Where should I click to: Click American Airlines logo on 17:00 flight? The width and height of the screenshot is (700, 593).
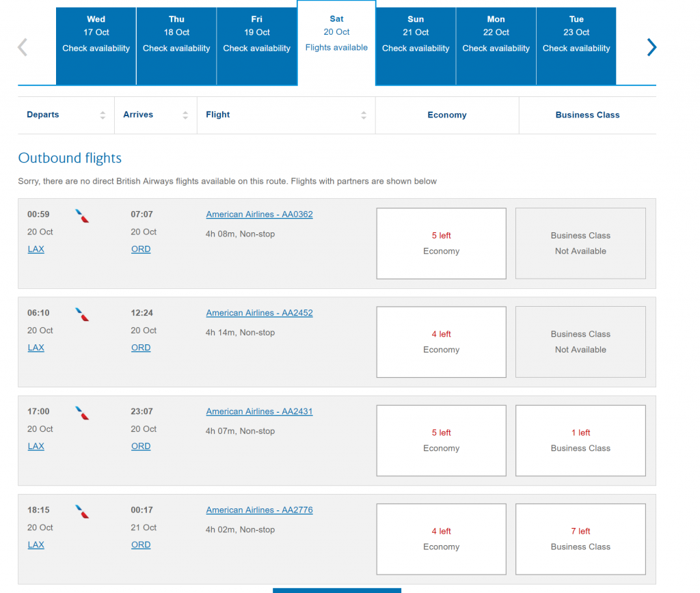point(82,413)
